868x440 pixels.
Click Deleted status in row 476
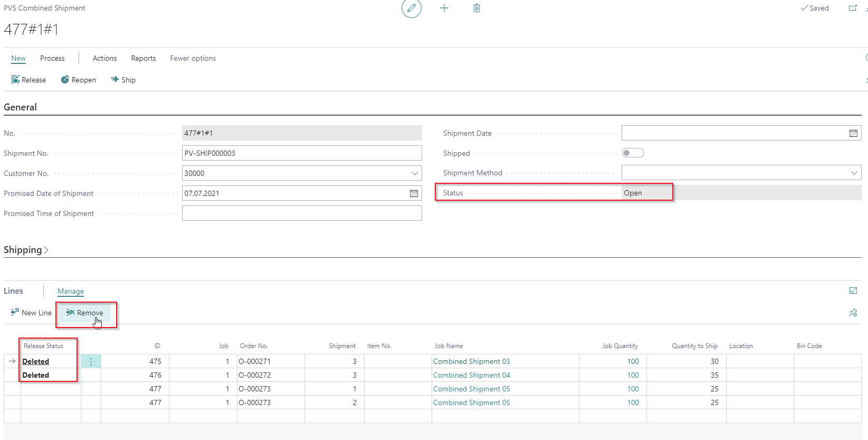point(36,375)
